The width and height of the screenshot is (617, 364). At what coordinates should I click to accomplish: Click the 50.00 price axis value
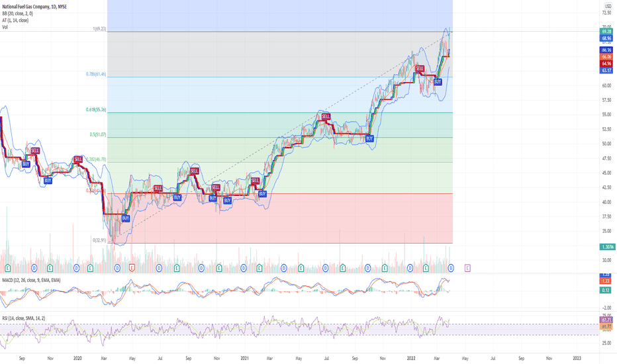(x=606, y=144)
